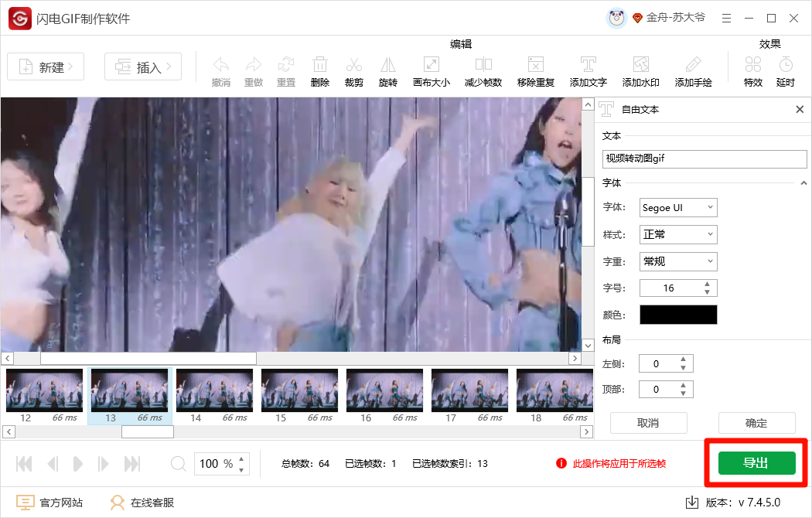Open the New (新建) dropdown button
The width and height of the screenshot is (812, 518).
coord(46,66)
